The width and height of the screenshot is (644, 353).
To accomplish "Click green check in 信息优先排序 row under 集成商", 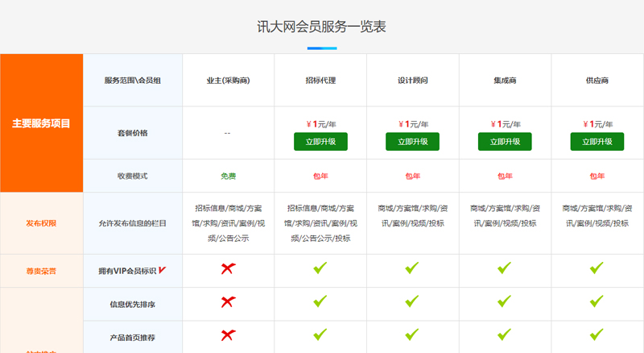I will 505,301.
